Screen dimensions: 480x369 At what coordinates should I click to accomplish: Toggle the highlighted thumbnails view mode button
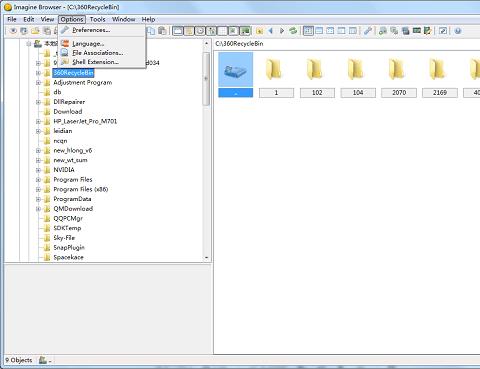308,31
